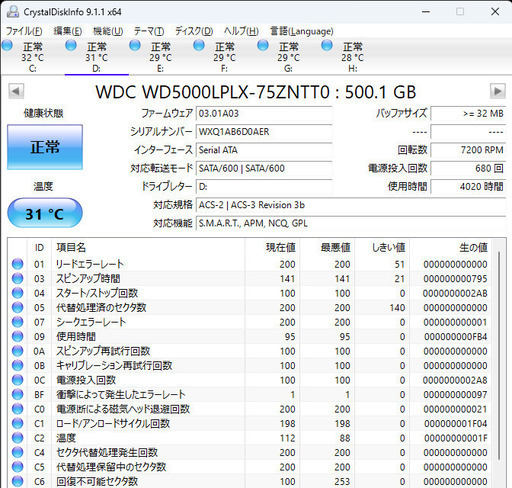The width and height of the screenshot is (512, 488).
Task: Click the serial number field WXQ1AB6D0AER
Action: (x=264, y=132)
